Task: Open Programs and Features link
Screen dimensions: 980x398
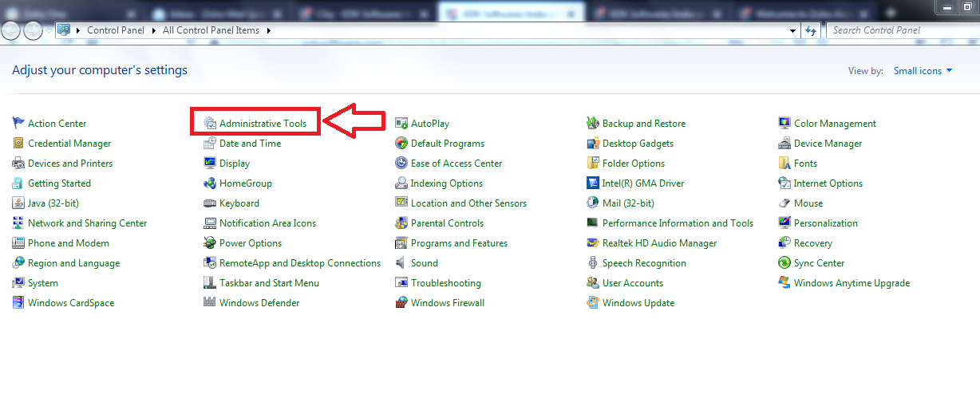Action: [459, 243]
